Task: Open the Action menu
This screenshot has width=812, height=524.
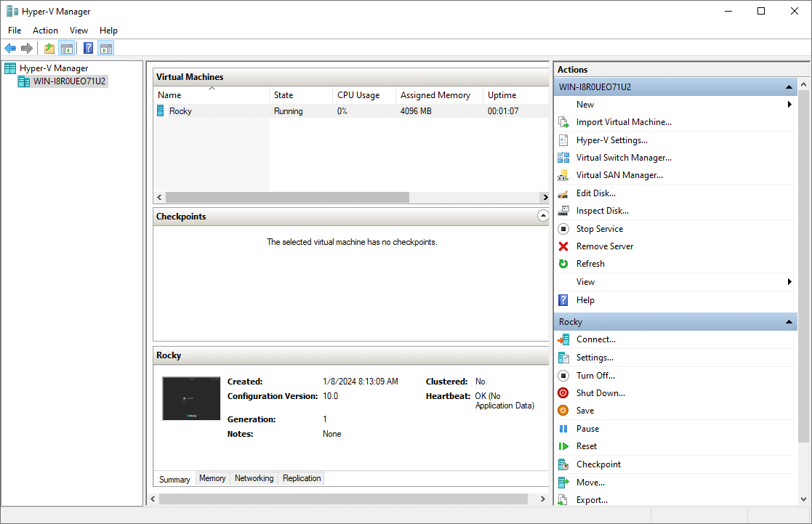Action: tap(45, 31)
